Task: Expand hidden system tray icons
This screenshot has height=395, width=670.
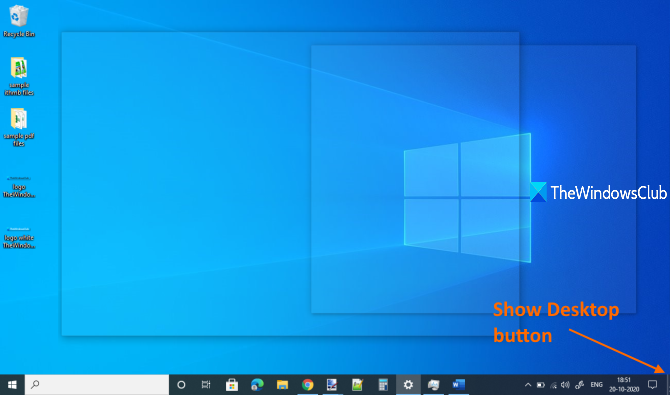Action: pos(528,385)
